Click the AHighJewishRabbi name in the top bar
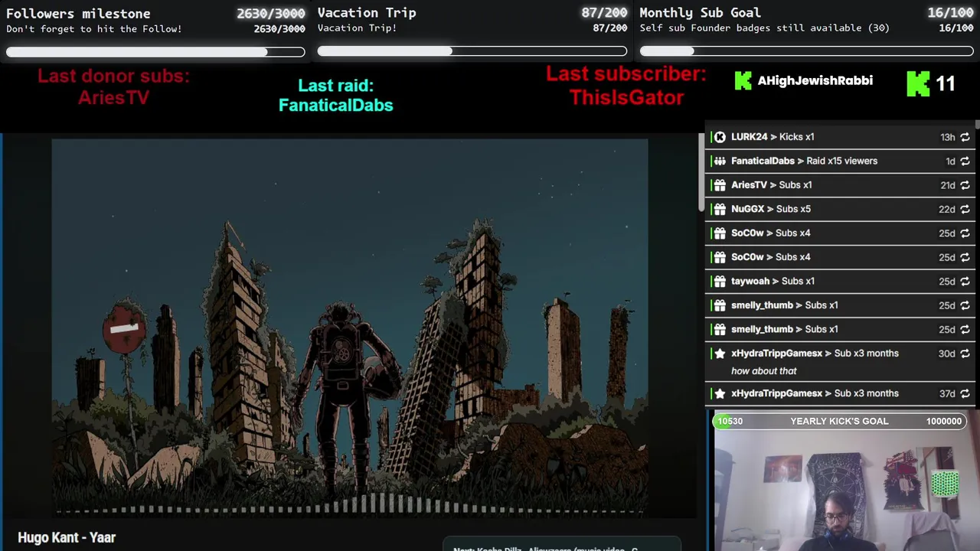 [815, 80]
